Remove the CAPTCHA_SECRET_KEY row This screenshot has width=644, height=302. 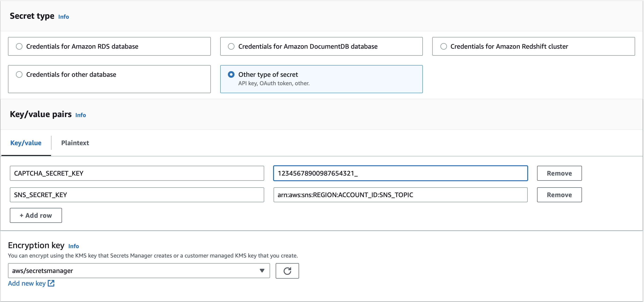pyautogui.click(x=559, y=173)
